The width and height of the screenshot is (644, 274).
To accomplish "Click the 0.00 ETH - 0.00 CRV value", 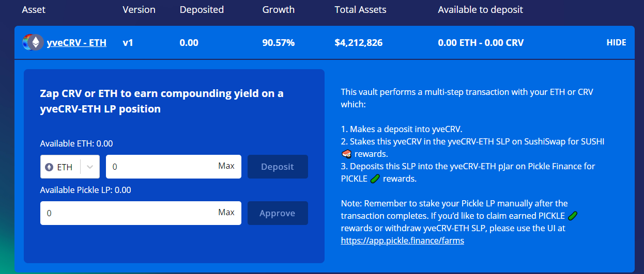I will click(481, 43).
